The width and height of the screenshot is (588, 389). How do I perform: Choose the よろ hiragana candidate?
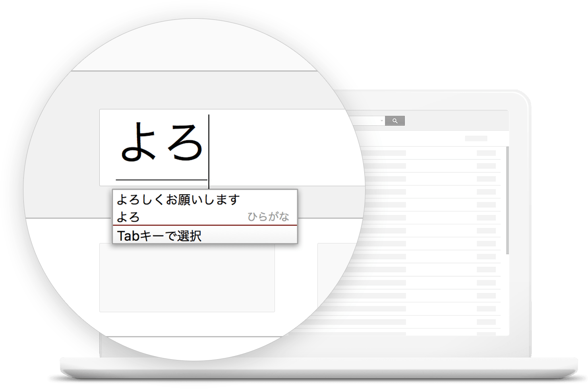tap(128, 217)
